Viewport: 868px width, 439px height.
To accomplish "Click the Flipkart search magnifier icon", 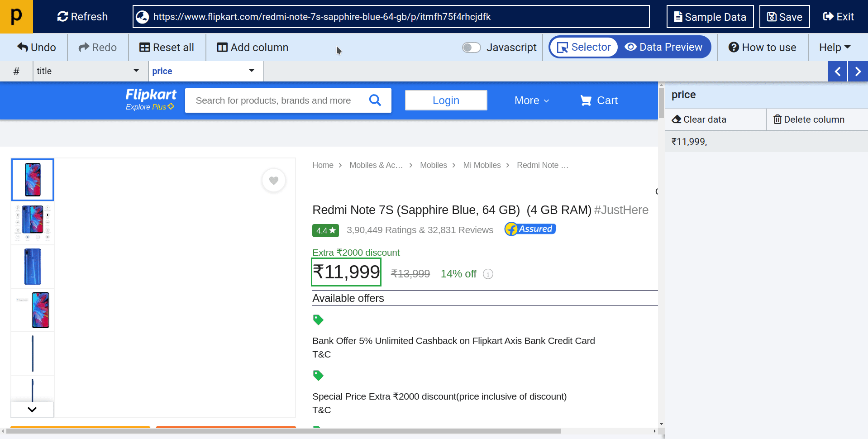I will coord(375,100).
